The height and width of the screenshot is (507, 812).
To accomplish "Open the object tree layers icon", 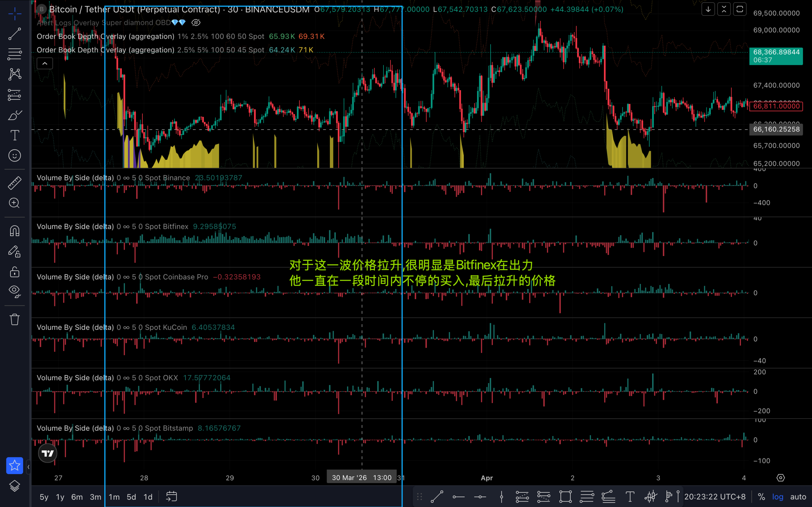I will [14, 486].
